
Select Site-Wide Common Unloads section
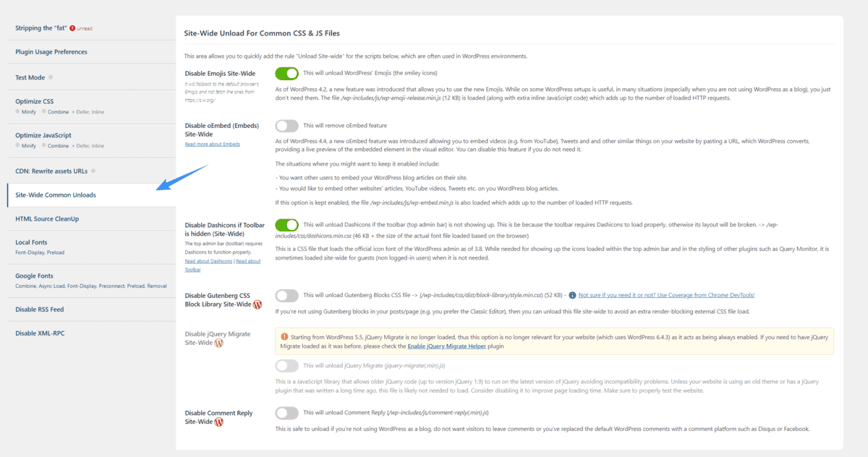[x=56, y=195]
